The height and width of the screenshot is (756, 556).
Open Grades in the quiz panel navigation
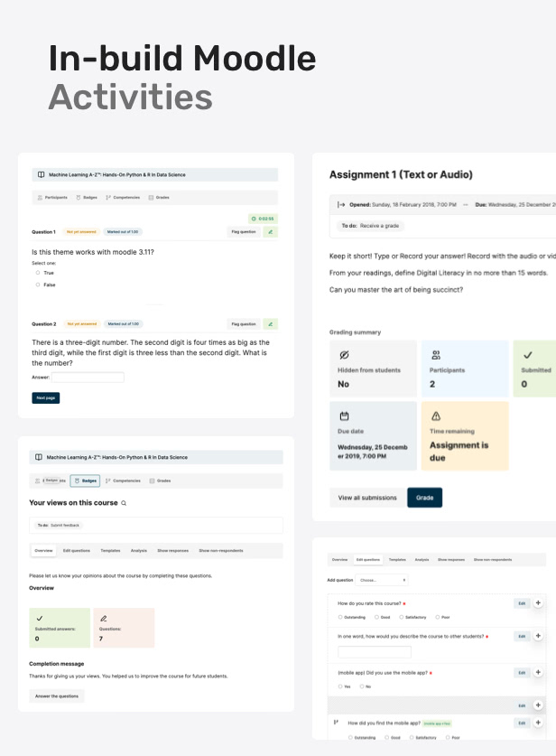pos(159,198)
